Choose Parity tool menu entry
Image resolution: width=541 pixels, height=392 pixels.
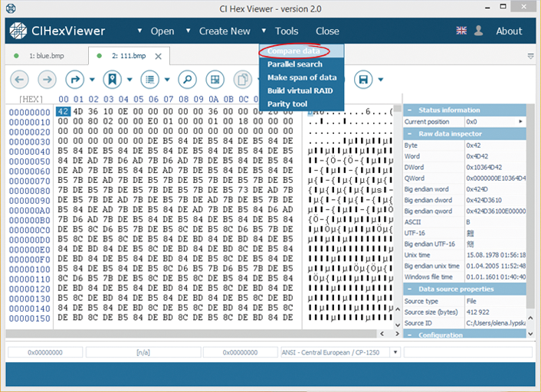[x=302, y=104]
